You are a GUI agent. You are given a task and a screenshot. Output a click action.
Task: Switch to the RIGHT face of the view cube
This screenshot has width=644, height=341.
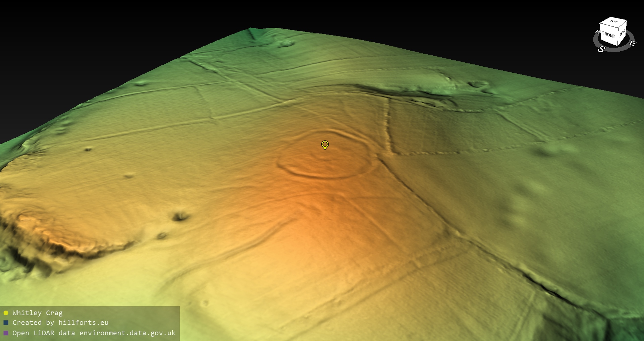pos(622,33)
